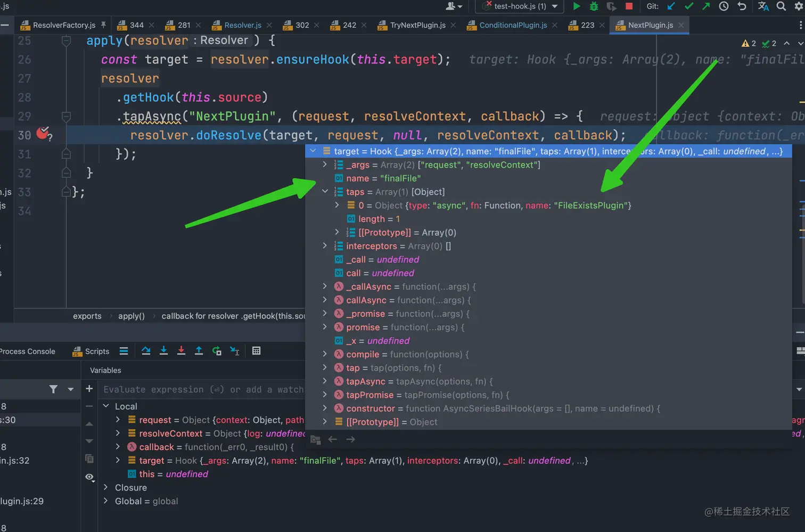Toggle the frames filter funnel icon
The width and height of the screenshot is (805, 532).
click(x=53, y=389)
